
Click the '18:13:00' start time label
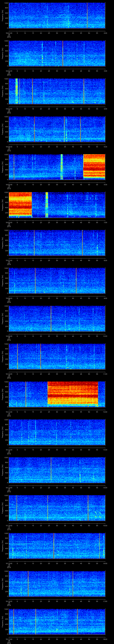(x=9, y=487)
